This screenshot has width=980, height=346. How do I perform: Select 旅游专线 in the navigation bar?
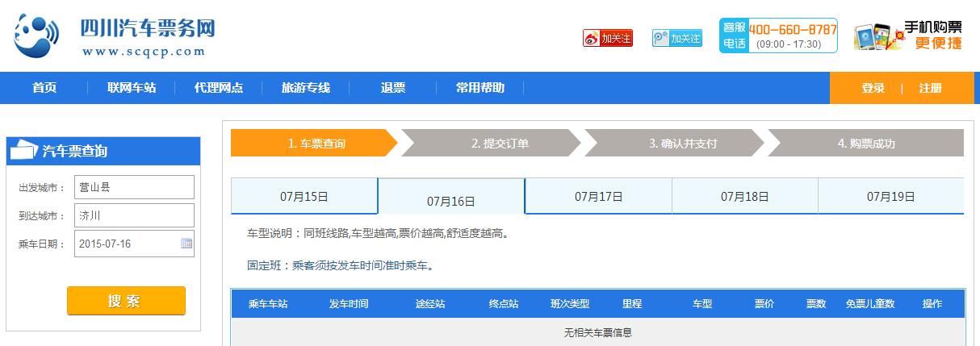pyautogui.click(x=306, y=88)
